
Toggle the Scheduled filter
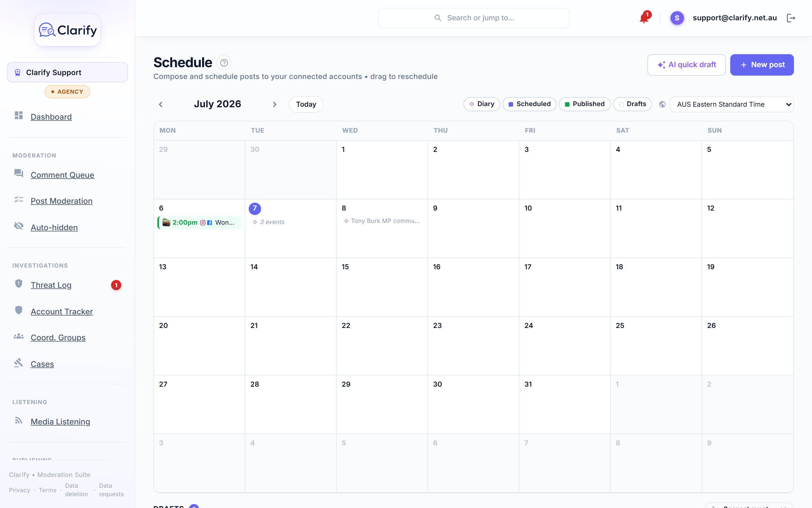click(529, 104)
